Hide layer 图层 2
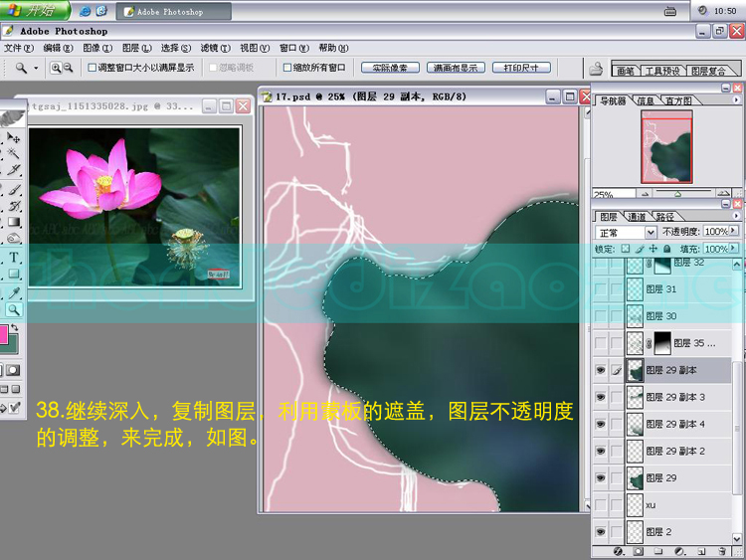746x560 pixels. click(601, 531)
